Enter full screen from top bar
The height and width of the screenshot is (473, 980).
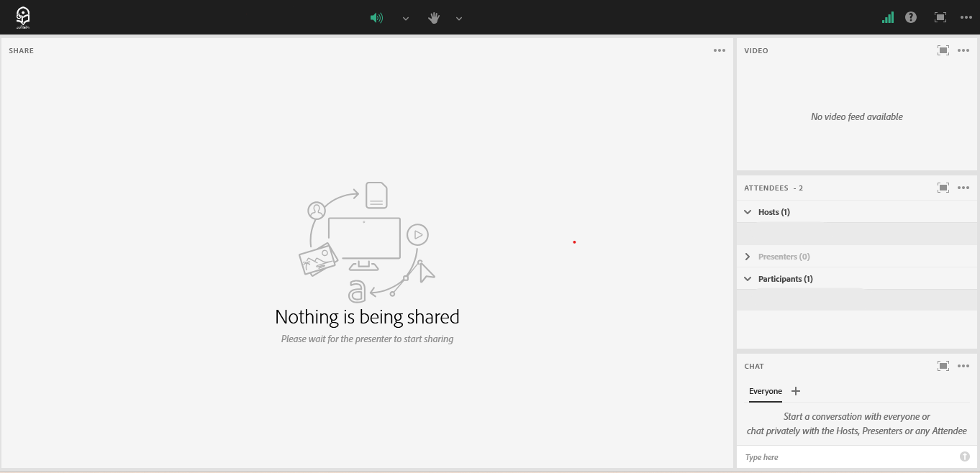point(940,17)
